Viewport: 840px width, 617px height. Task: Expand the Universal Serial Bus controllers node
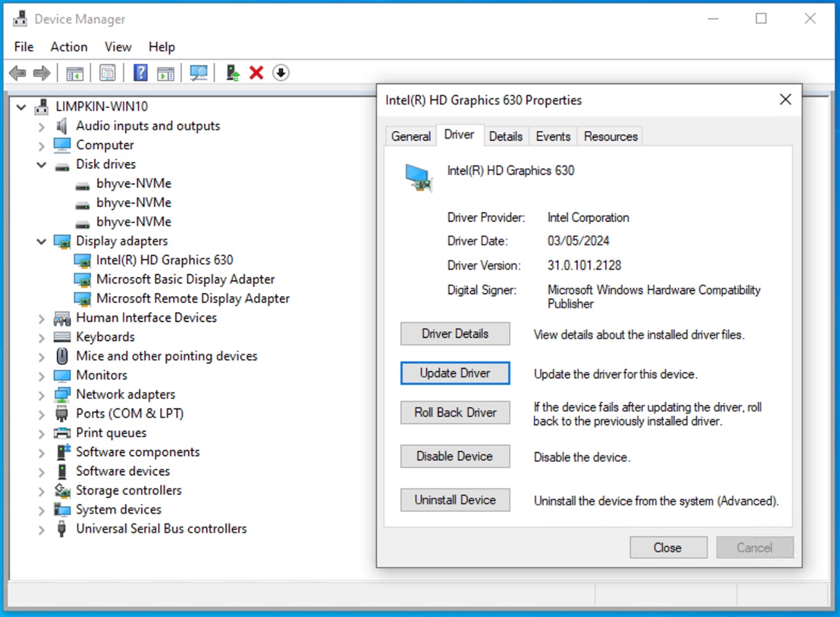point(41,530)
